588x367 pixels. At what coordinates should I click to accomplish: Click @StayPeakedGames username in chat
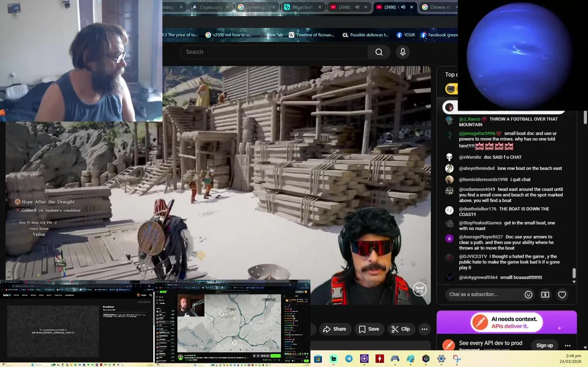click(480, 223)
